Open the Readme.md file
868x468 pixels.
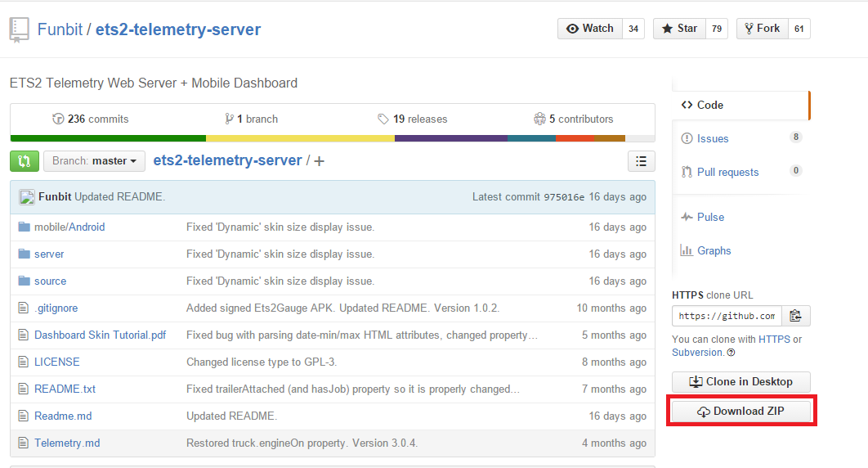[x=63, y=416]
